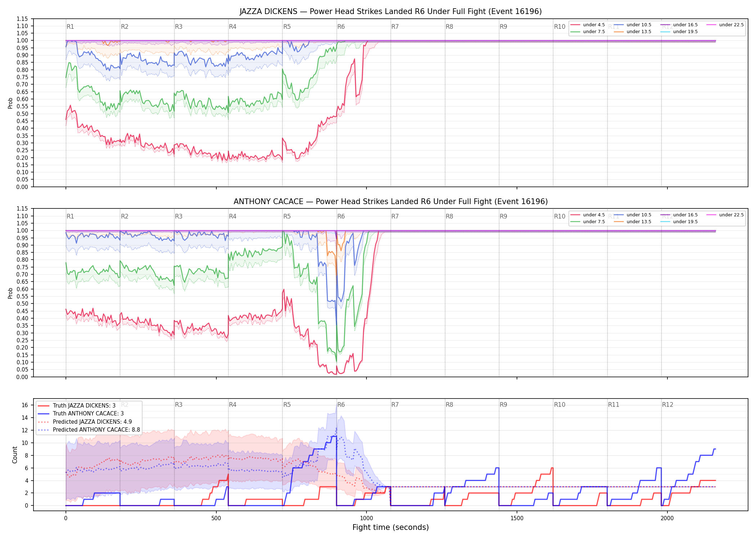The height and width of the screenshot is (540, 756).
Task: Click the R9 round label in bottom chart
Action: (503, 405)
